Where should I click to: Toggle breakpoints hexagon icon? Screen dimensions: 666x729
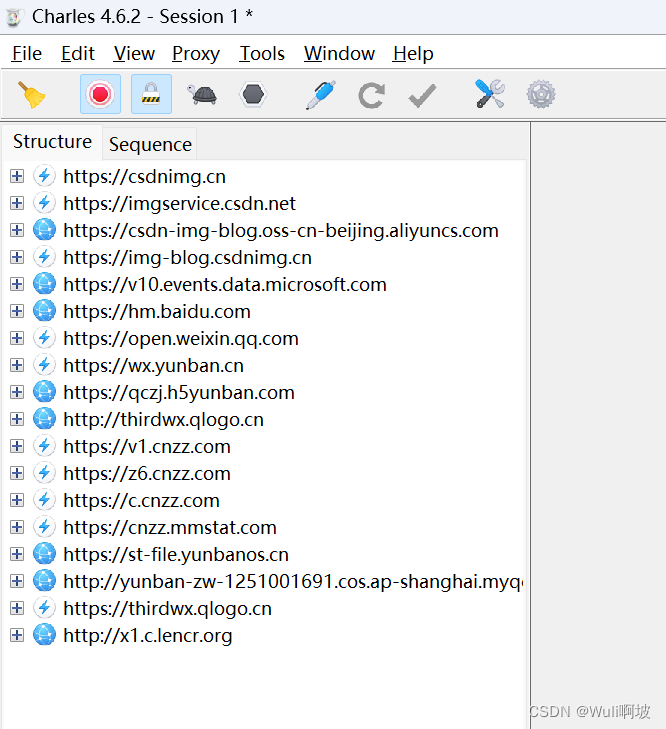point(253,94)
